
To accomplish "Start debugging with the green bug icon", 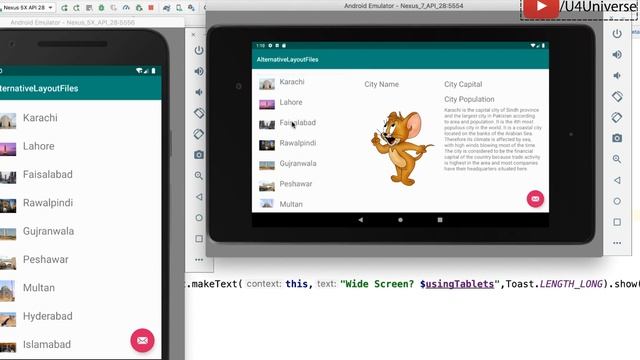I will 101,8.
